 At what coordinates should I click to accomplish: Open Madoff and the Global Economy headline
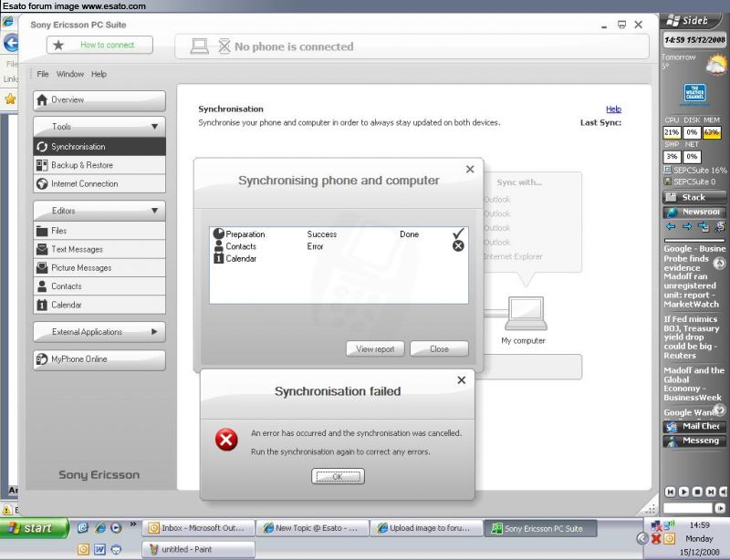pyautogui.click(x=693, y=384)
